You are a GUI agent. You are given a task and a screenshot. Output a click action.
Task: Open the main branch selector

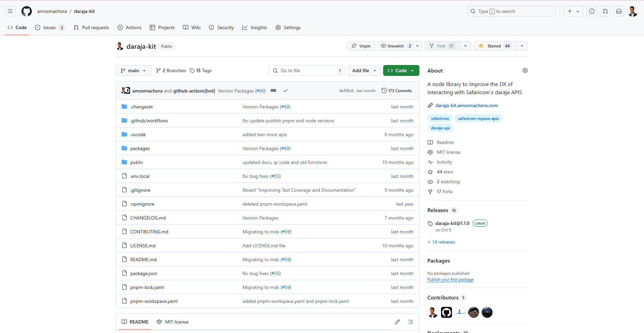pos(133,70)
